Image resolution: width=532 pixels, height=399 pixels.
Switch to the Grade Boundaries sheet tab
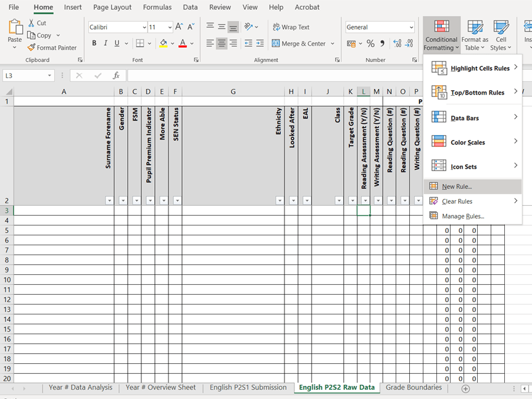414,387
